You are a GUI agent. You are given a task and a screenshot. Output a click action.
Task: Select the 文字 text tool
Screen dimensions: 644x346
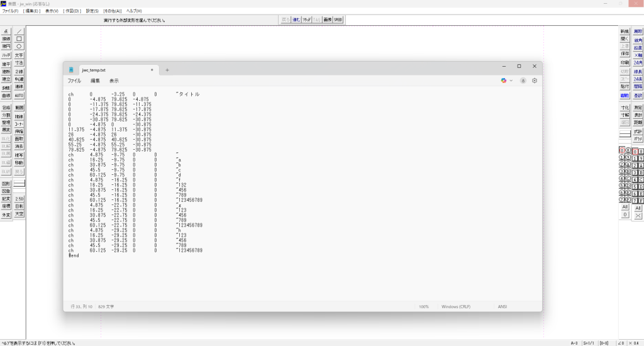pyautogui.click(x=19, y=55)
